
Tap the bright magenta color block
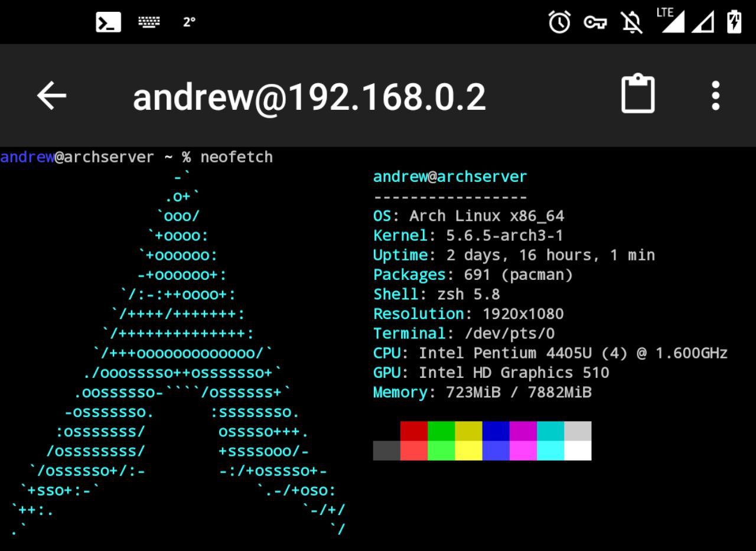pyautogui.click(x=523, y=451)
